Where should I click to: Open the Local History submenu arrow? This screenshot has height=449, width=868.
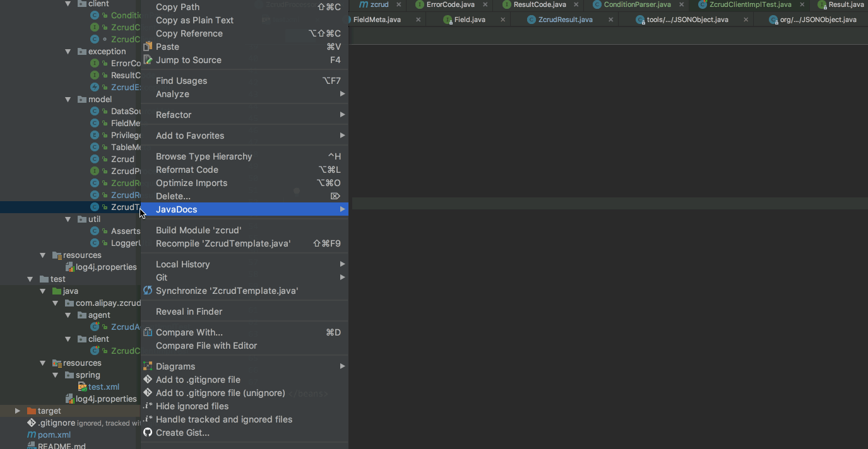[342, 264]
